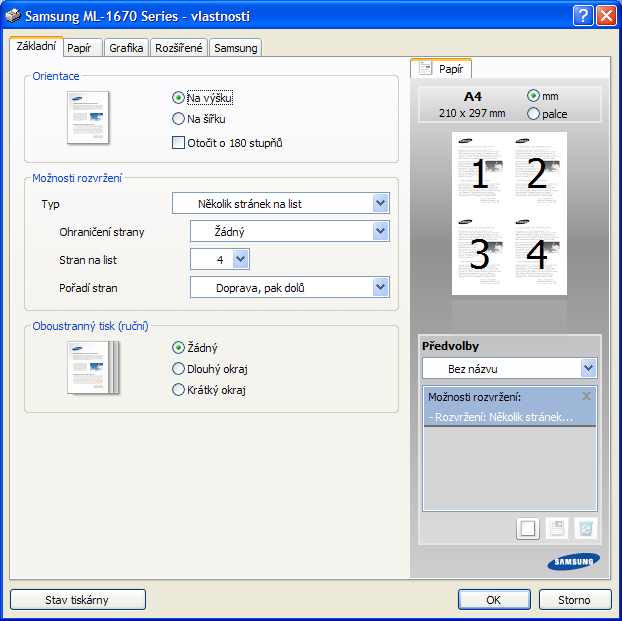The image size is (622, 621).
Task: Open the Pořadí stran dropdown
Action: point(290,287)
